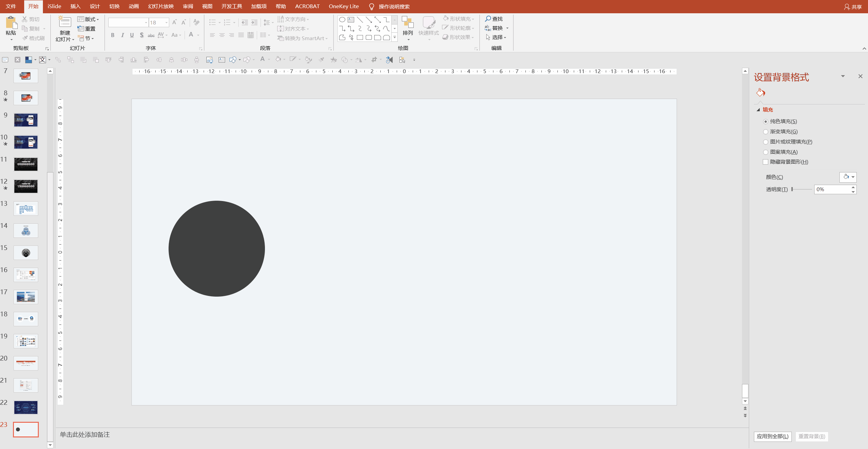Screen dimensions: 868x449
Task: Click Apply to All (应用到全部) button
Action: 773,436
